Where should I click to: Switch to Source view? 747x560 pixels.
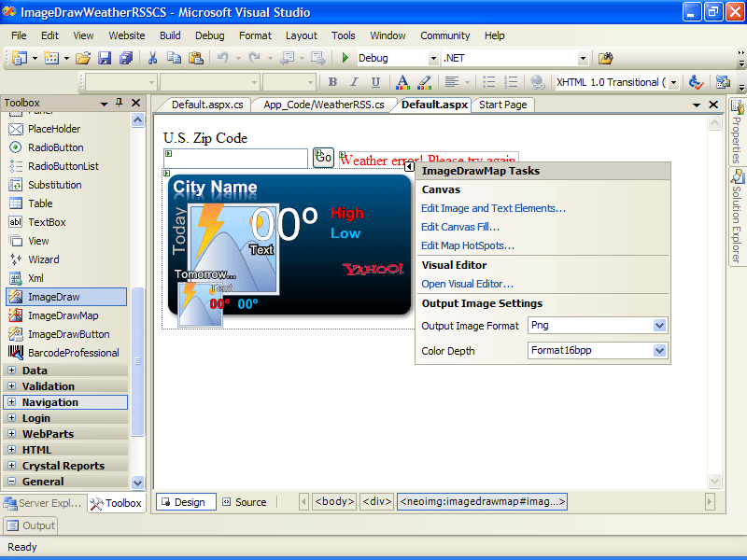(246, 502)
